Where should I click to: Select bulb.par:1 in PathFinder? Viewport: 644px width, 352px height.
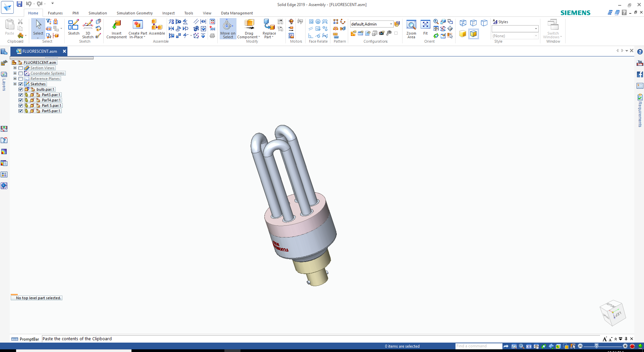click(x=45, y=89)
